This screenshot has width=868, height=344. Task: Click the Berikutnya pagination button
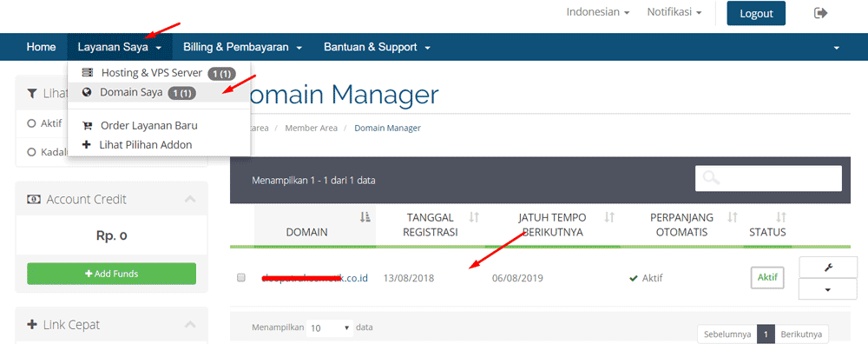(801, 334)
